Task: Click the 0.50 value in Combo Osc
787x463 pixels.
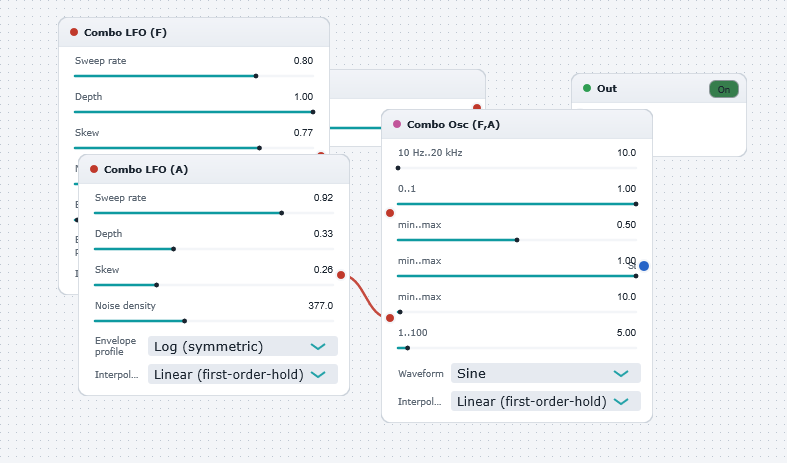Action: [626, 225]
